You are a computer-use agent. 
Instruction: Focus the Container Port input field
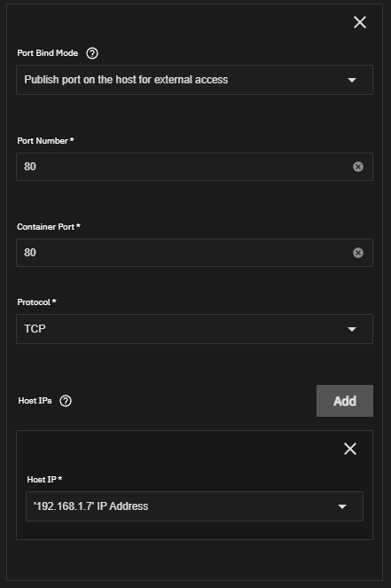(194, 253)
